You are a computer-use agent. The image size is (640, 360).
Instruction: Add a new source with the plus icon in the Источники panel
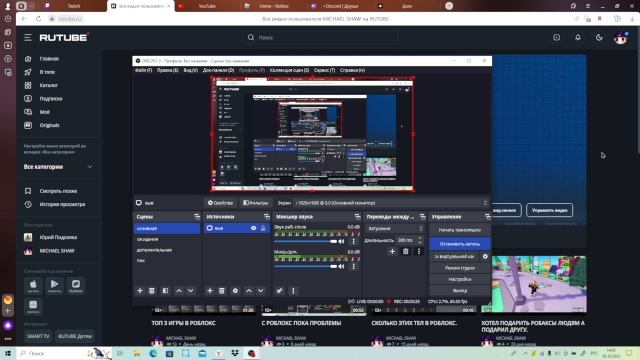(210, 291)
